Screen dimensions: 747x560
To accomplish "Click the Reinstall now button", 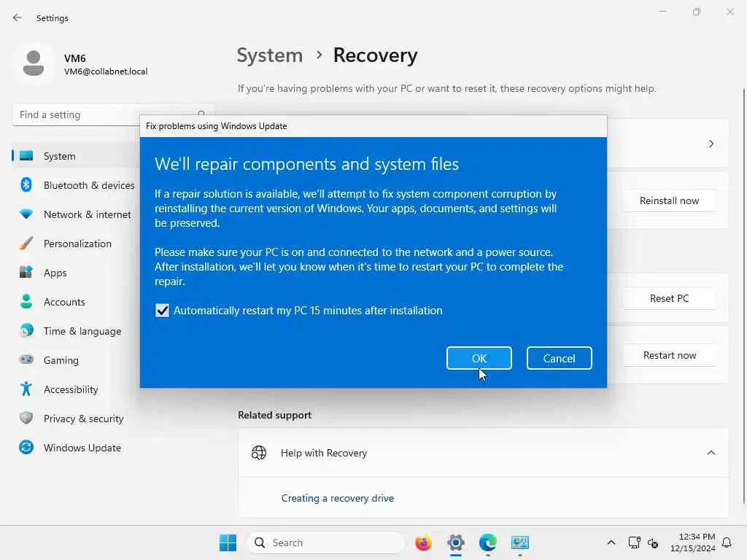I will point(669,201).
